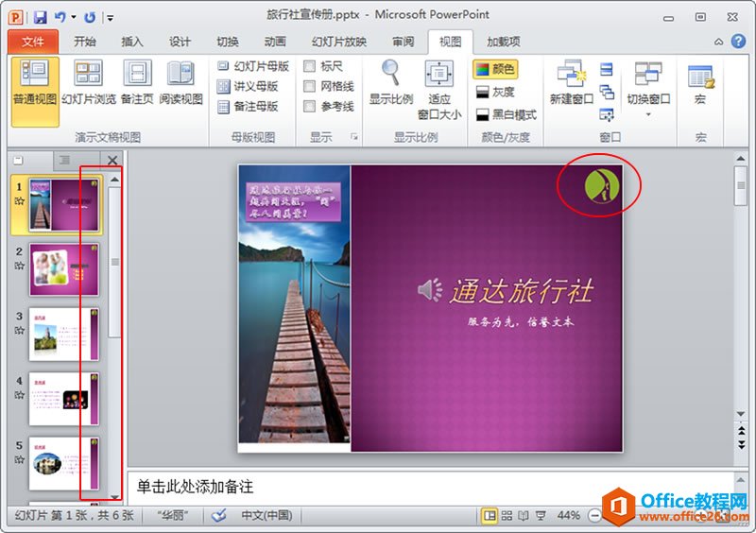
Task: Open the 显示 group dialog launcher
Action: click(354, 137)
